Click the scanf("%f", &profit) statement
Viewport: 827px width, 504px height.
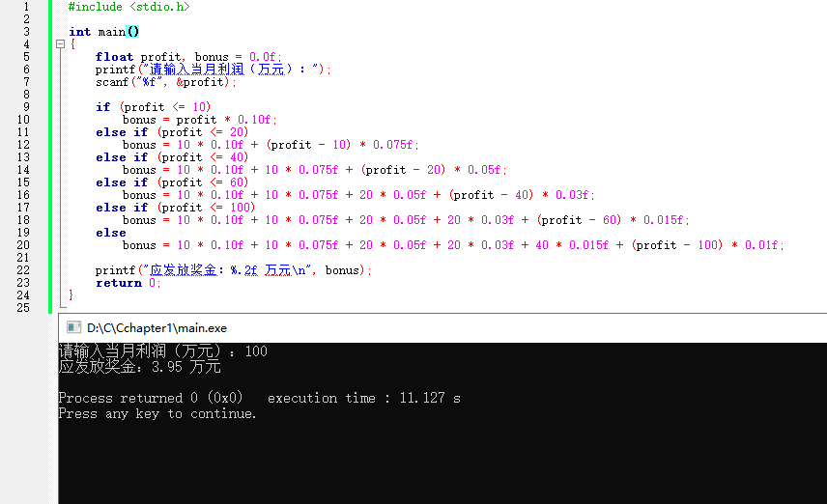click(x=165, y=82)
